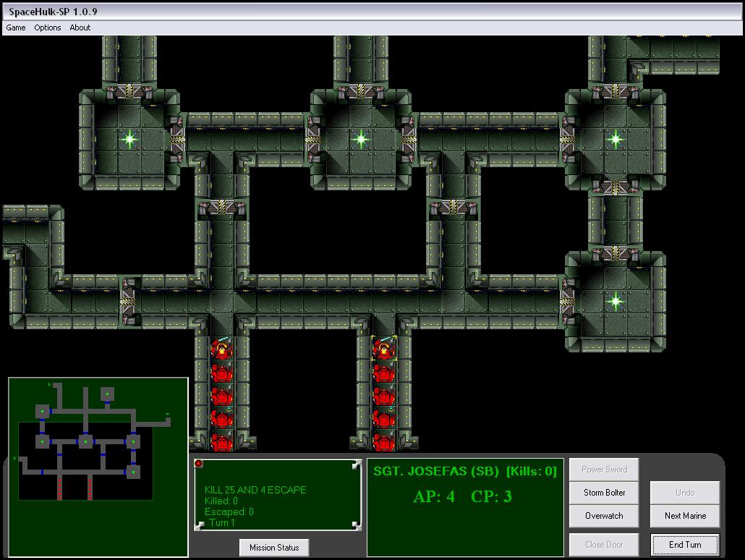Click the left-side door of the lower-right room
Screen dimensions: 745x560
pos(568,302)
